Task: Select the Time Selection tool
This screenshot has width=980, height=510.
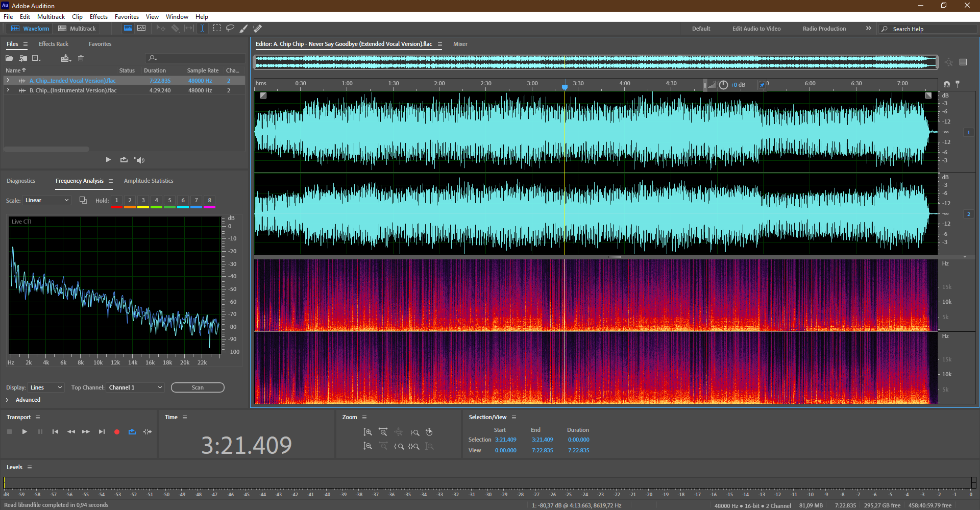Action: tap(202, 29)
